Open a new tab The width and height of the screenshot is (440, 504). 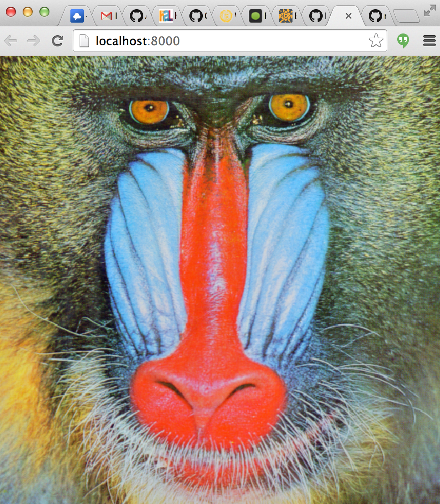tap(406, 16)
